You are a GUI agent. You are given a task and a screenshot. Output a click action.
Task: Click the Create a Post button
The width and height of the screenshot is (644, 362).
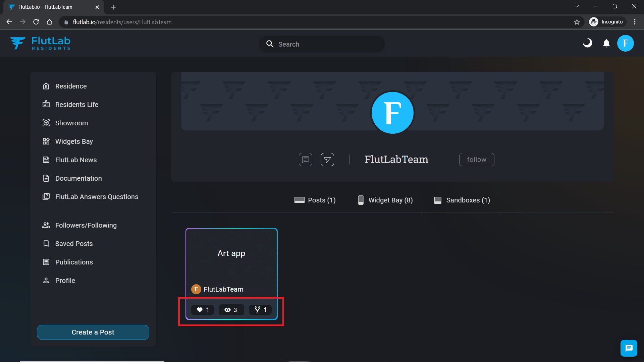[x=93, y=332]
